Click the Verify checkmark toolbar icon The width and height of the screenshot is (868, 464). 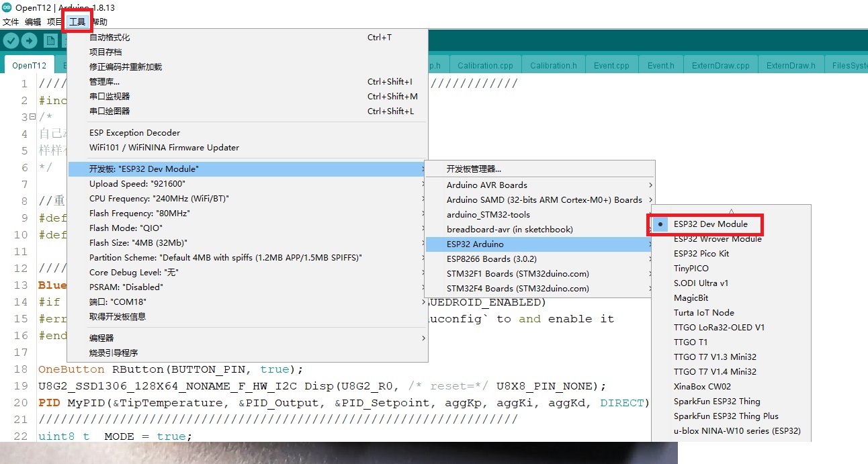point(11,40)
